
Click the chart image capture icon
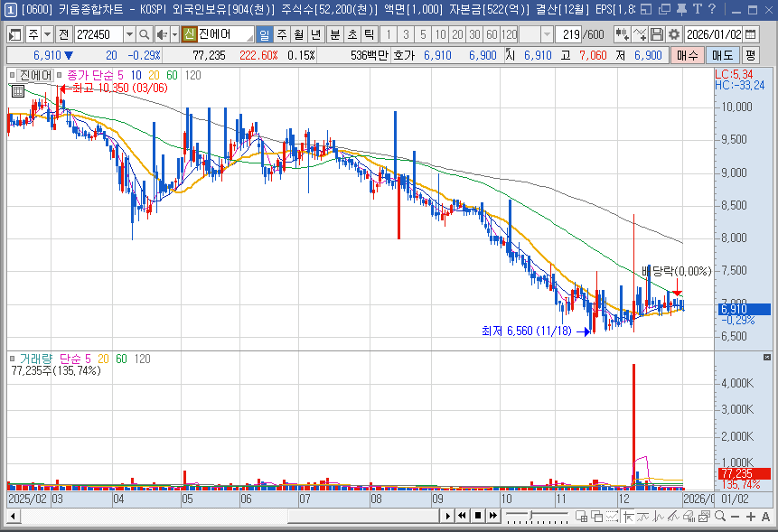705,516
